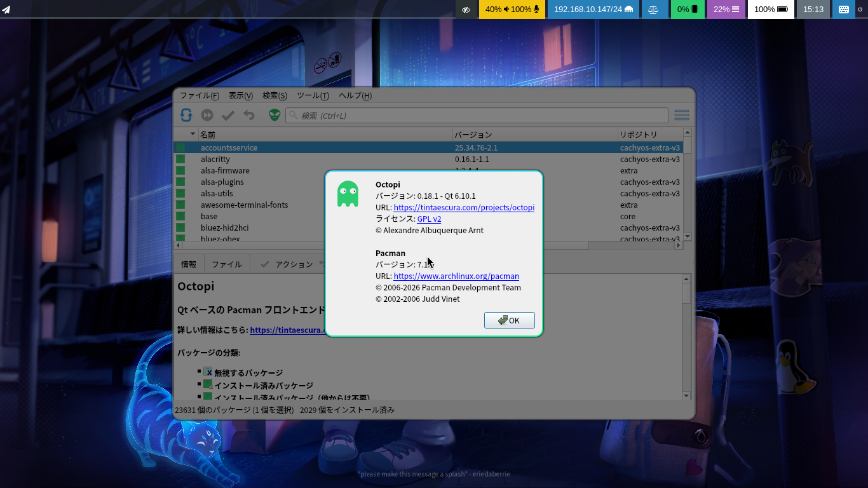Select the bluez-hid2hci package row

[428, 227]
